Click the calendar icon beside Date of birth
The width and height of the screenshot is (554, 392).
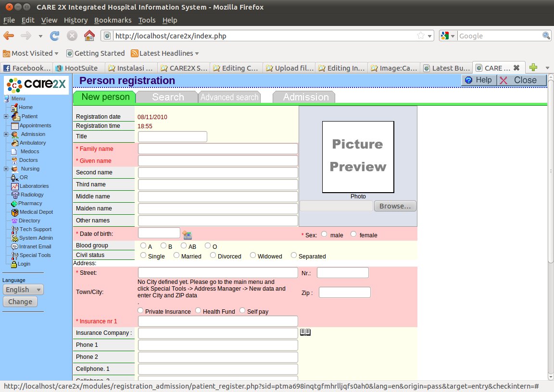pyautogui.click(x=187, y=235)
